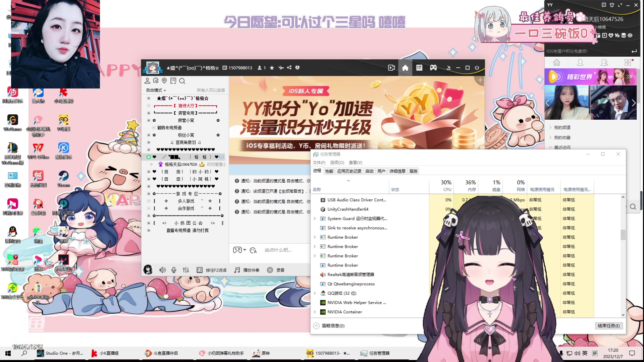Click the location pin icon above channel tree
Screen dimensions: 644x362
164,81
